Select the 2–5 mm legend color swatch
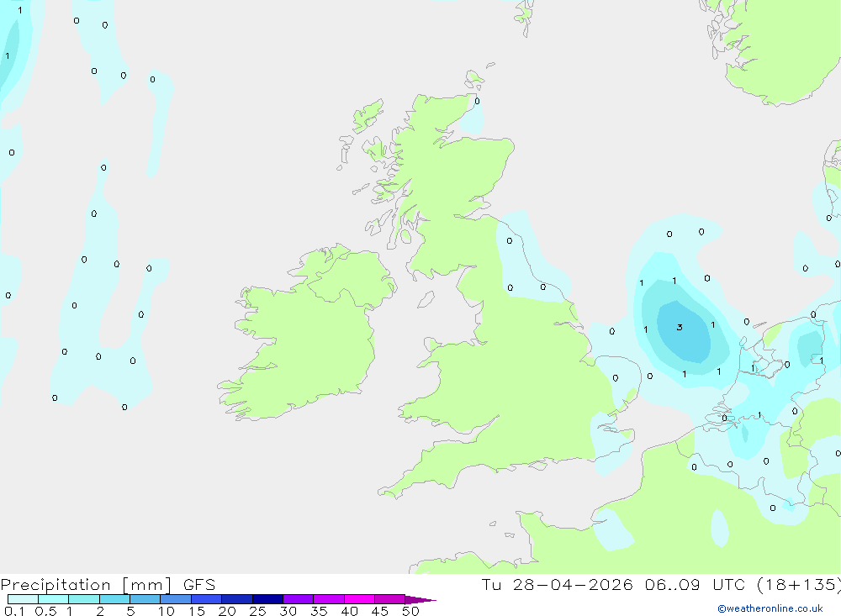Image resolution: width=841 pixels, height=616 pixels. pos(114,599)
